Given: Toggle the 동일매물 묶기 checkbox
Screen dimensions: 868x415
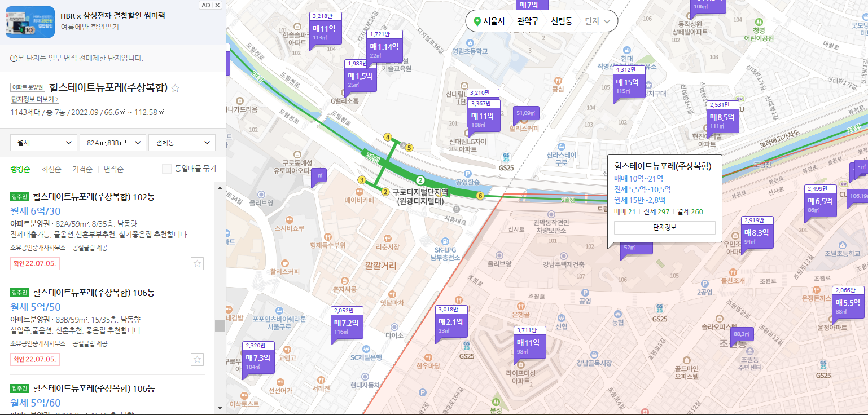Looking at the screenshot, I should pos(166,169).
